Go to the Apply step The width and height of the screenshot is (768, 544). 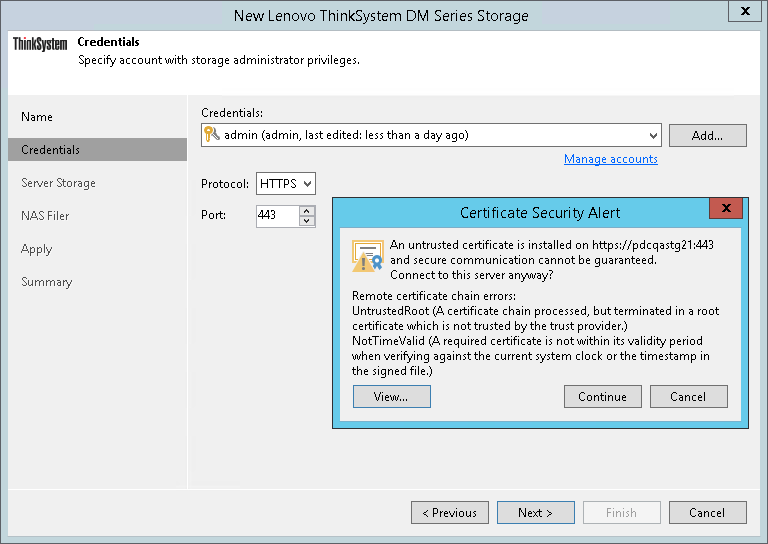pyautogui.click(x=36, y=249)
